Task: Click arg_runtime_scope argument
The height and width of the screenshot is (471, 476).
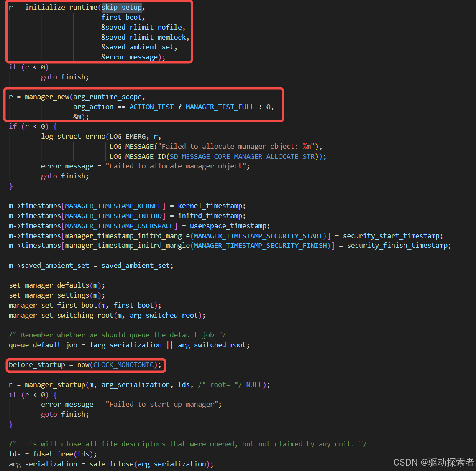Action: (x=107, y=97)
